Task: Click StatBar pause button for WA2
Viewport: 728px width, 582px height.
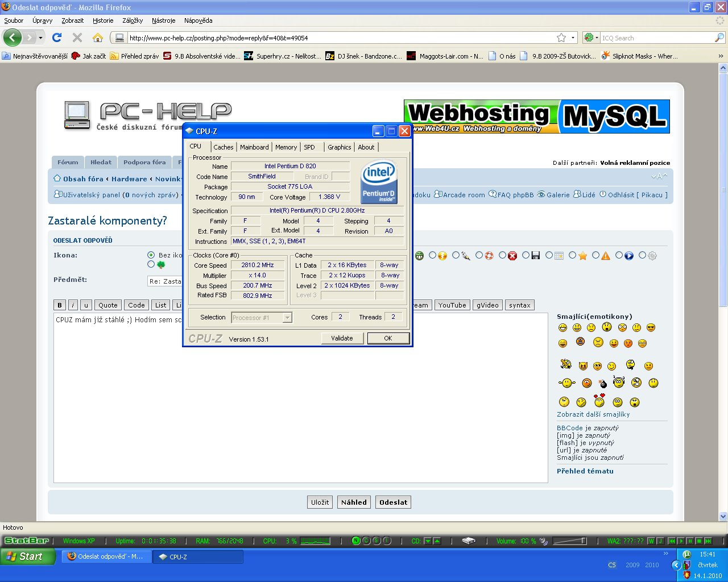Action: tap(690, 541)
